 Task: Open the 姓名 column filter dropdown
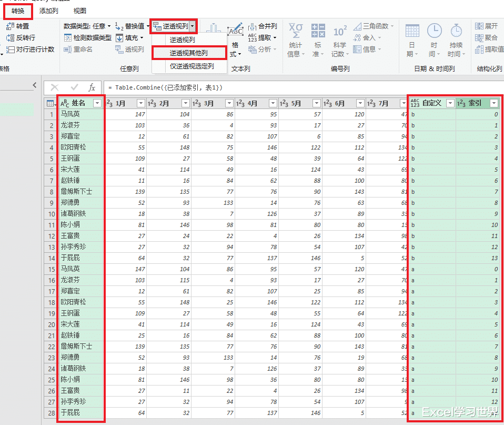coord(97,103)
